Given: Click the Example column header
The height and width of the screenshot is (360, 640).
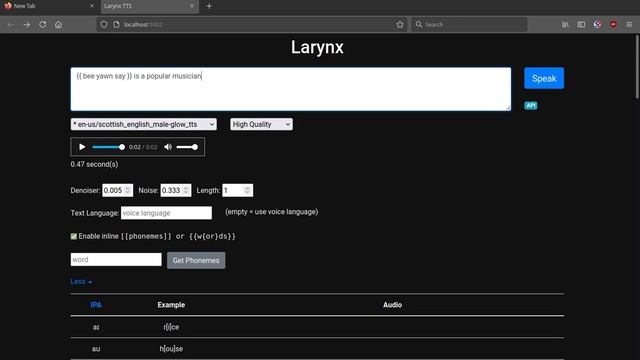Looking at the screenshot, I should [x=171, y=305].
